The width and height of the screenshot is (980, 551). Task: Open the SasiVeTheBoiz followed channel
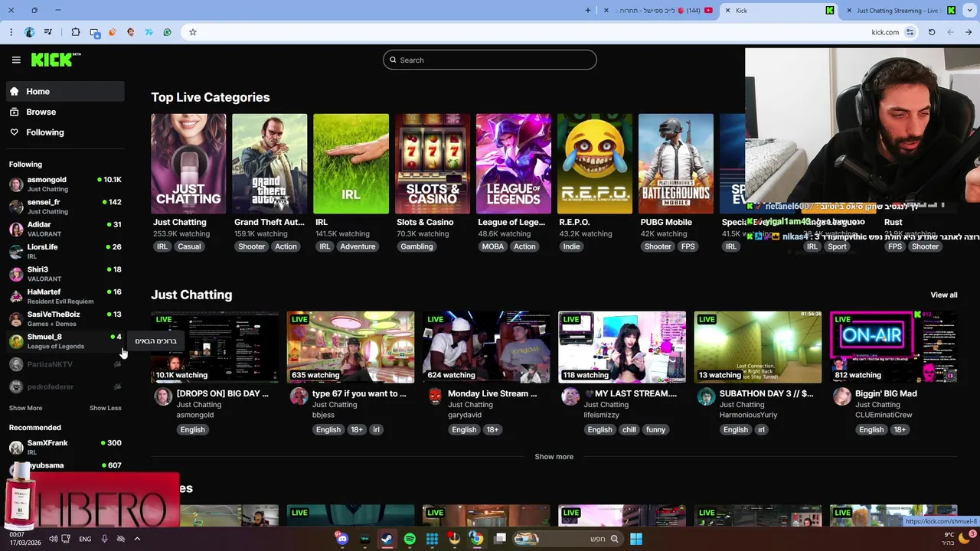[x=65, y=318]
